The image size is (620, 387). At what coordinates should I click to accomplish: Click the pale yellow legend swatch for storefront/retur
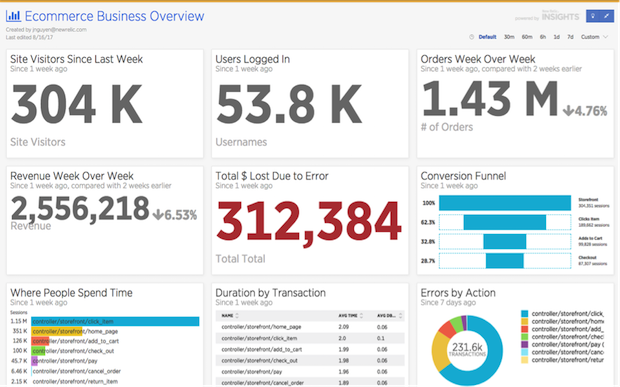tap(525, 360)
